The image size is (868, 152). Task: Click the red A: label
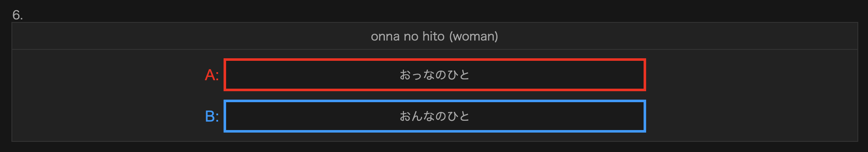pos(212,75)
